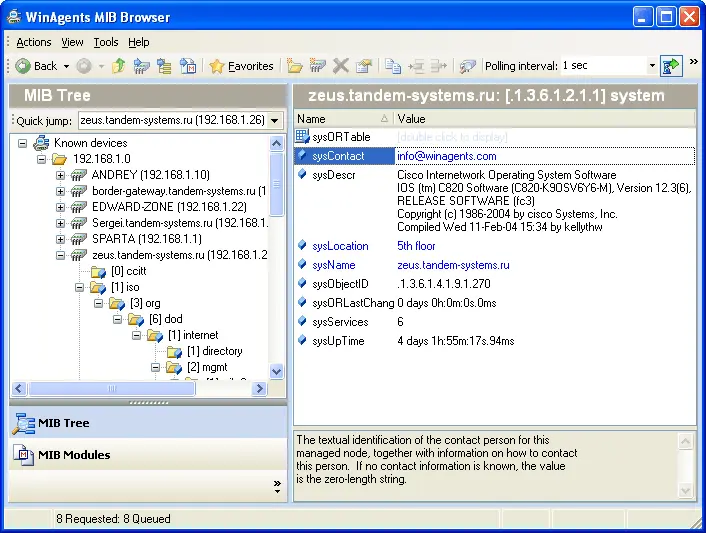706x533 pixels.
Task: Open the Polling interval dropdown
Action: point(651,66)
